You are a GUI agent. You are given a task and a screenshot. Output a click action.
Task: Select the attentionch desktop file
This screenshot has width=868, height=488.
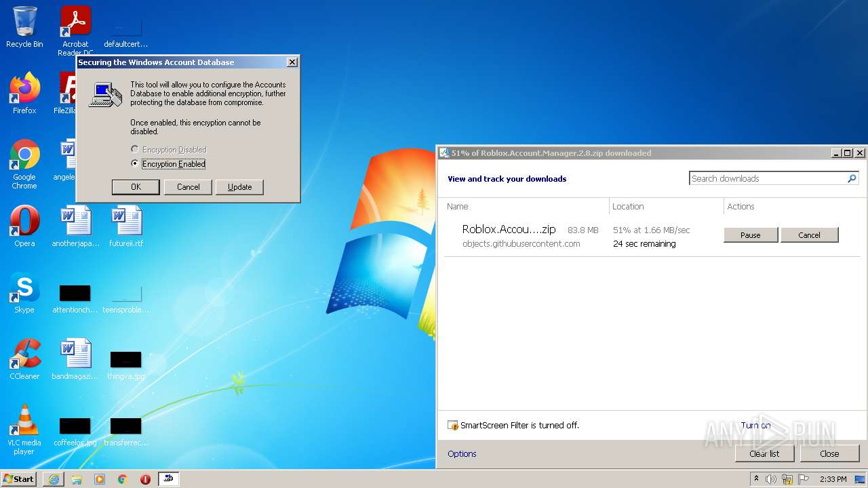click(x=75, y=299)
